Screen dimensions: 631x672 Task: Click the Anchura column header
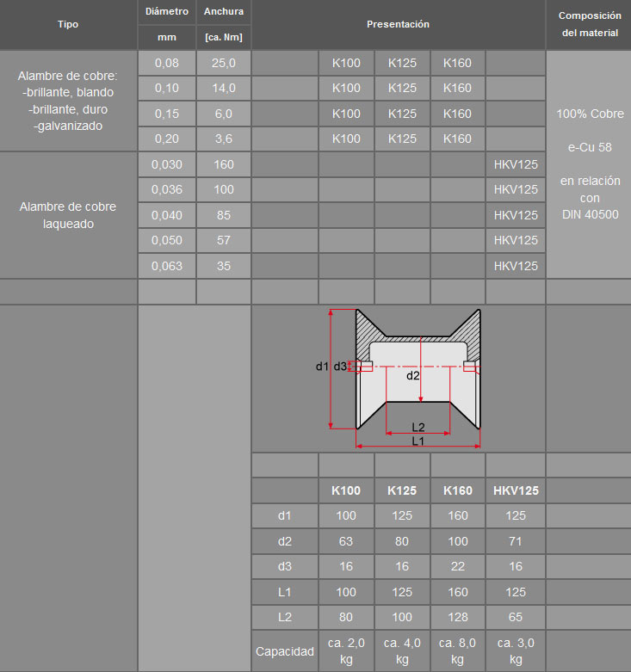[224, 11]
